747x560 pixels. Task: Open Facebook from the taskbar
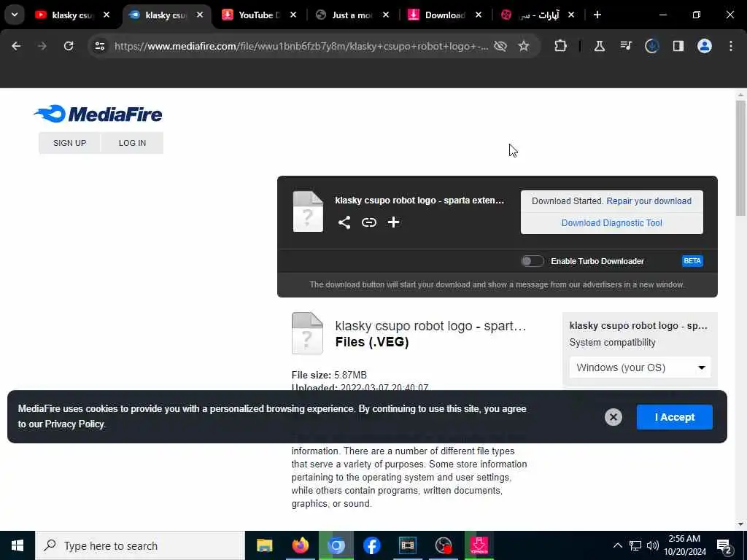coord(371,545)
